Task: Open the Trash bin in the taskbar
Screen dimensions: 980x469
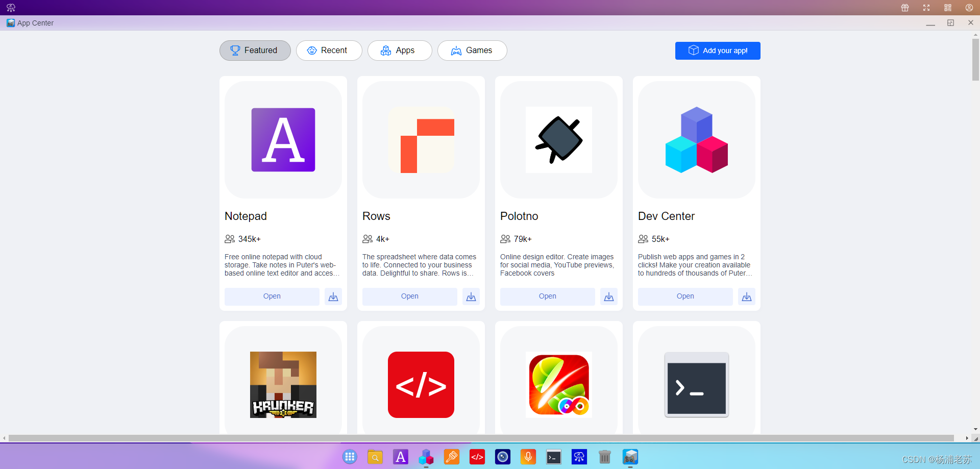Action: pyautogui.click(x=605, y=457)
